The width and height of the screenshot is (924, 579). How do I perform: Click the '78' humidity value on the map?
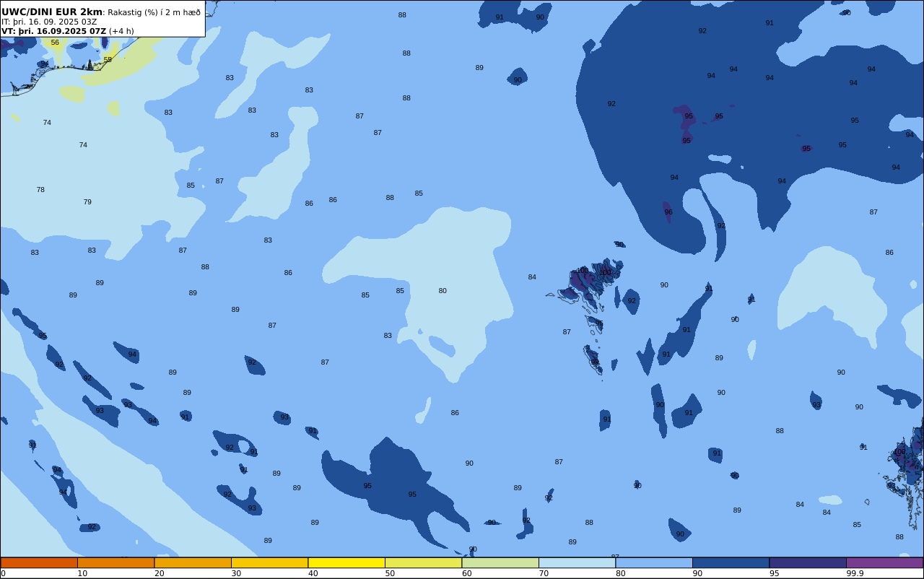[40, 190]
